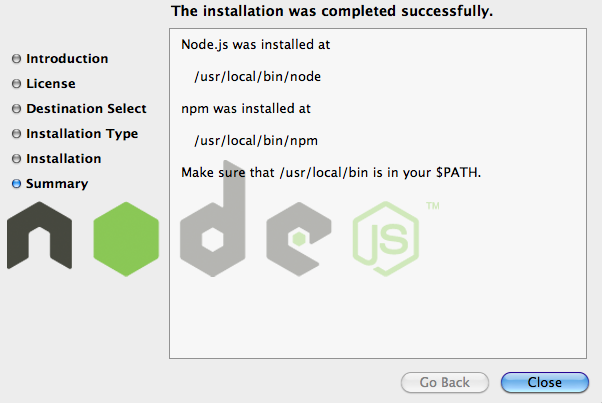This screenshot has width=602, height=403.
Task: Click the /usr/local/bin/npm path text
Action: [x=256, y=141]
